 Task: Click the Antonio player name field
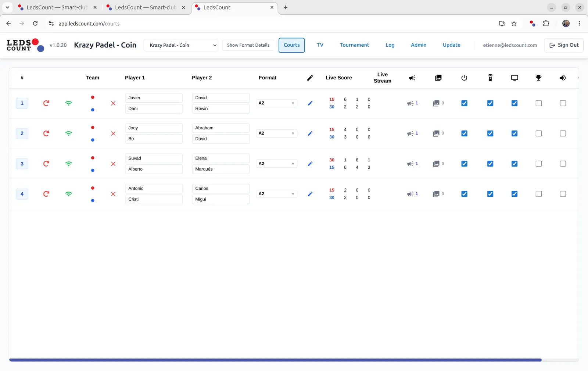(x=154, y=188)
